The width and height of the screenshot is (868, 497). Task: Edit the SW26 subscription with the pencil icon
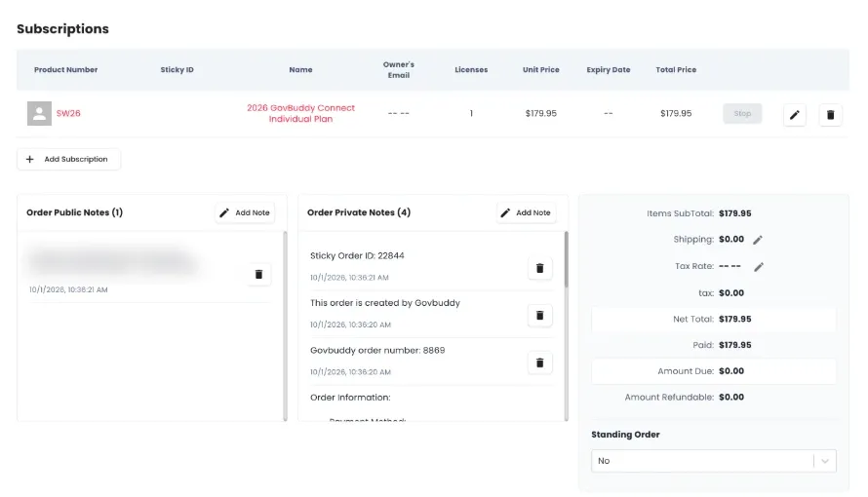point(795,114)
